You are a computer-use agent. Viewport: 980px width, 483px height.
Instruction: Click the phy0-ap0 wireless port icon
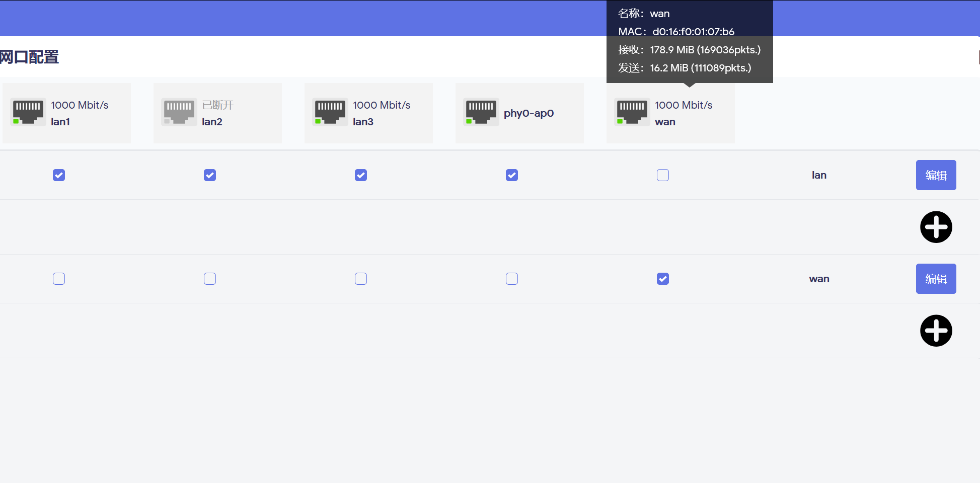pos(481,112)
